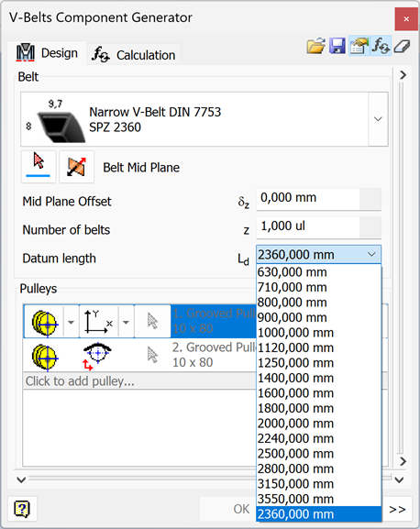Select 630,000 mm datum length
420x529 pixels.
pyautogui.click(x=319, y=272)
